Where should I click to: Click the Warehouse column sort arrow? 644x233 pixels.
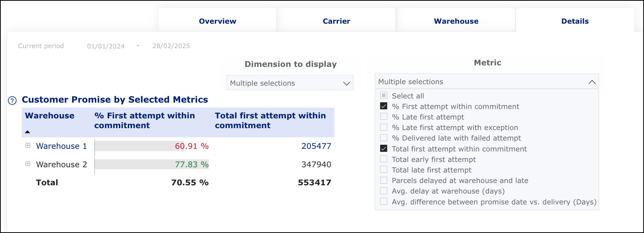pyautogui.click(x=27, y=132)
